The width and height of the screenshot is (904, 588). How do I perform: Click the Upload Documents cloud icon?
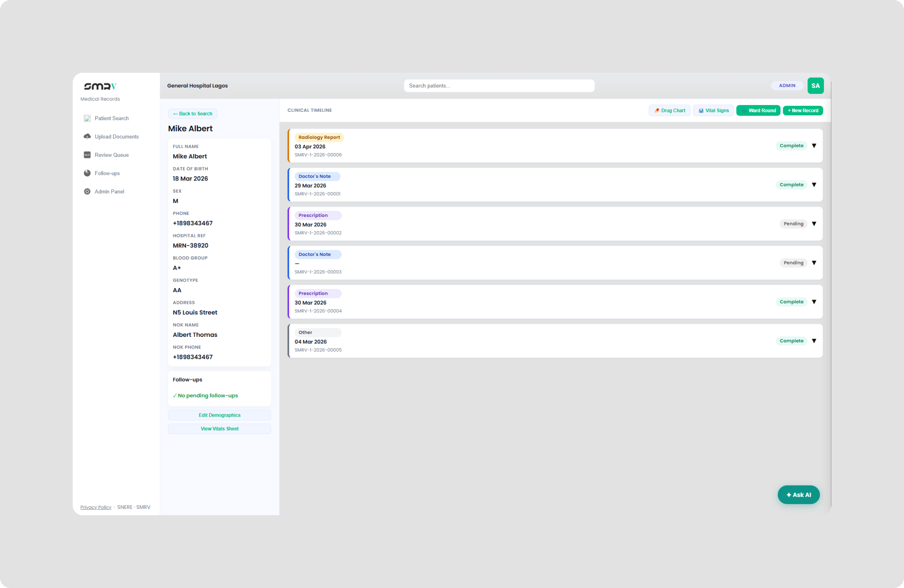87,137
